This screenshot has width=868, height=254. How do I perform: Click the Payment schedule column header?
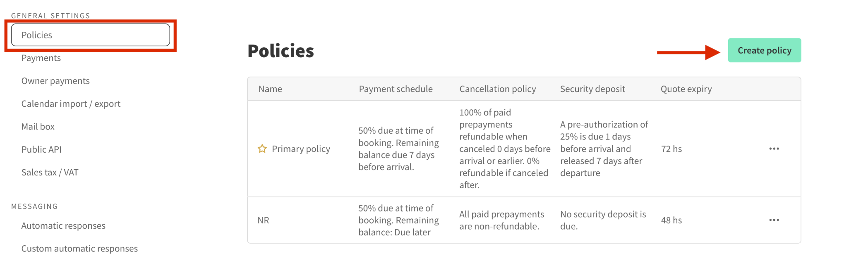[x=396, y=89]
